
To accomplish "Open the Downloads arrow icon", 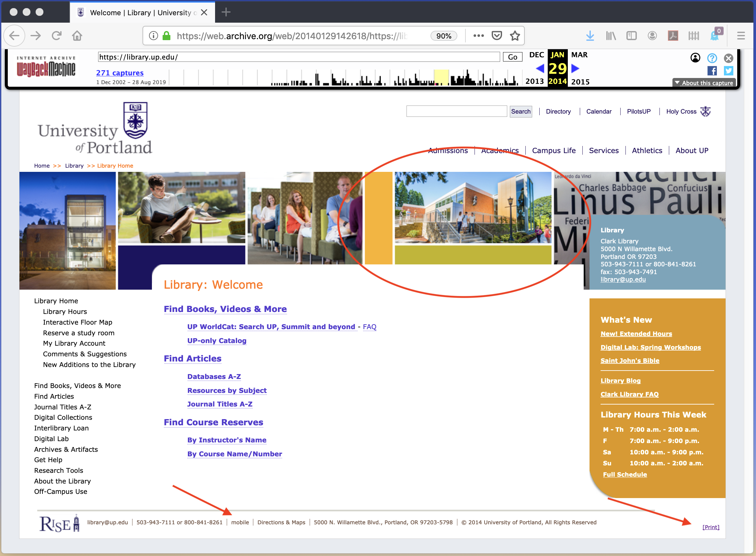I will click(x=590, y=36).
